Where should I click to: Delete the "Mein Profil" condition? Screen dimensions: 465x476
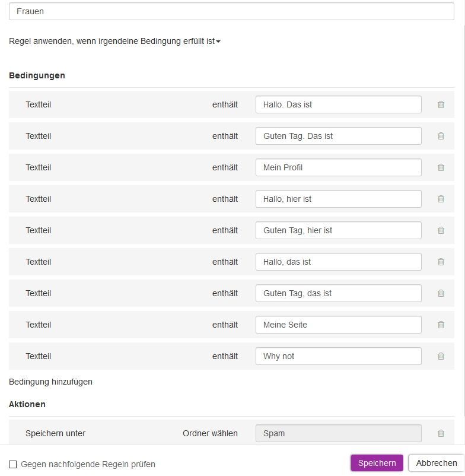(x=441, y=167)
